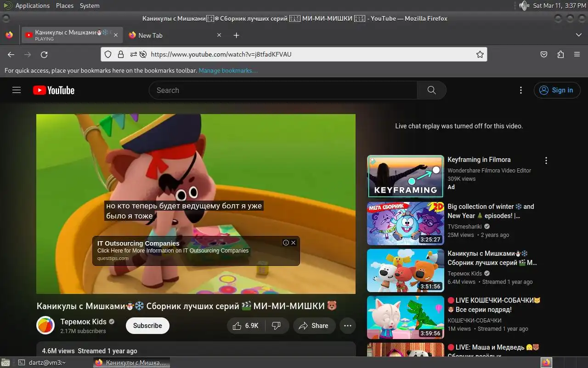Subscribe to Теремок Kids
Image resolution: width=588 pixels, height=368 pixels.
[x=147, y=326]
